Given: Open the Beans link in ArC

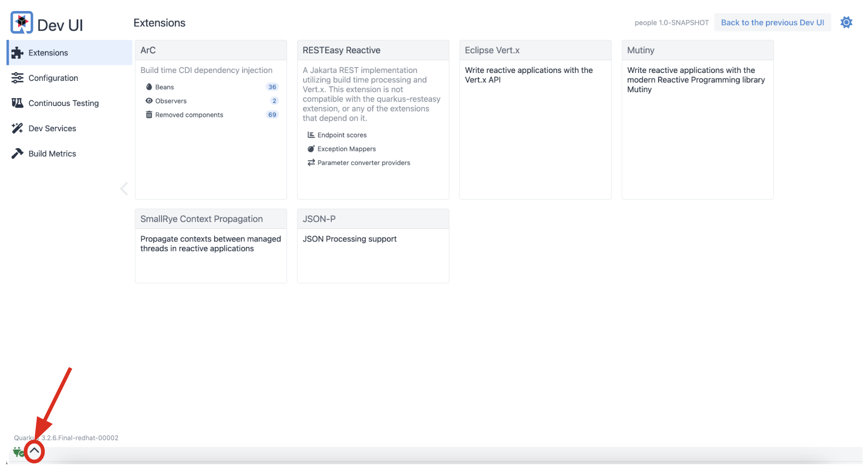Looking at the screenshot, I should 164,87.
